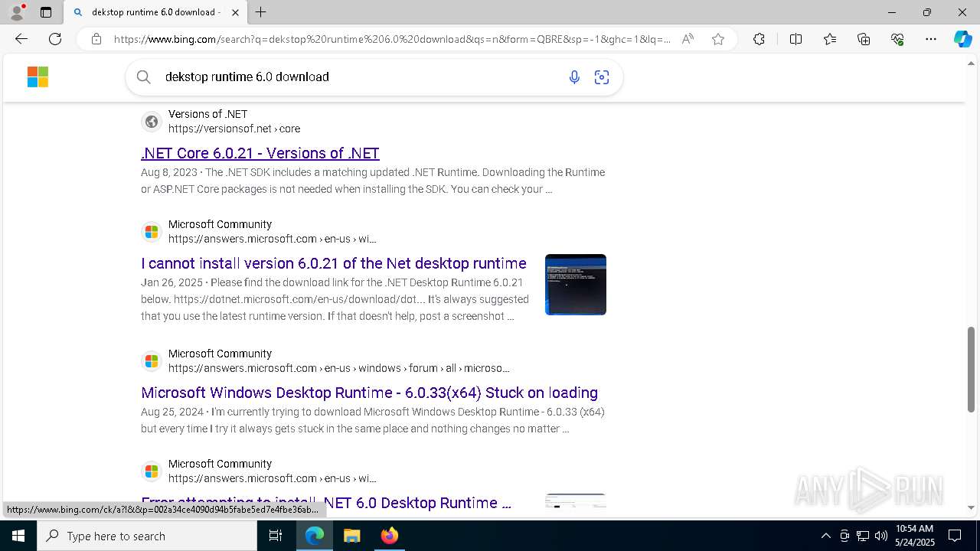Refresh the Bing search page
Viewport: 980px width, 551px height.
pos(55,39)
